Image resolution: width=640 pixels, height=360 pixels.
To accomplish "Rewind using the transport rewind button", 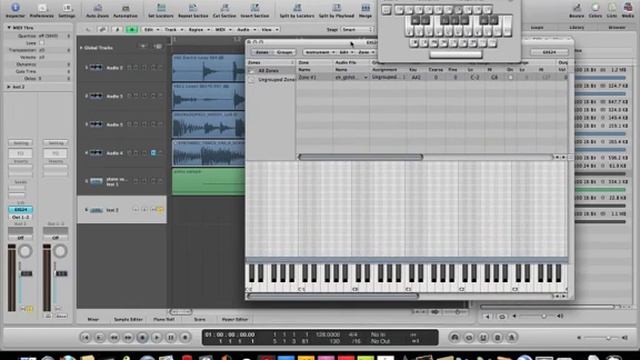I will pos(114,338).
